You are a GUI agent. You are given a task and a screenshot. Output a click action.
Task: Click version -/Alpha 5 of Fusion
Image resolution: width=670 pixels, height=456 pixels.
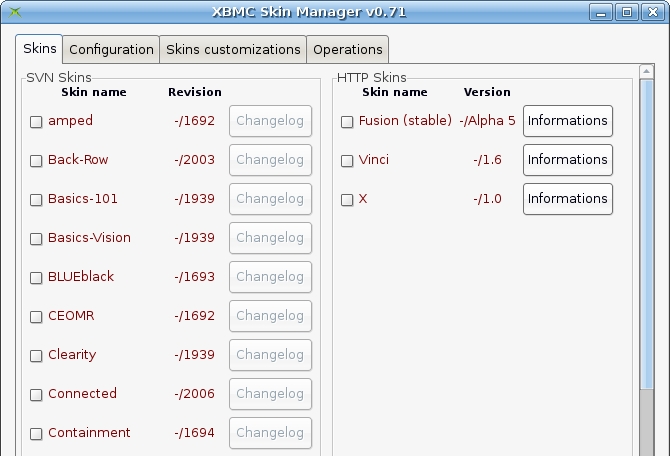click(488, 121)
